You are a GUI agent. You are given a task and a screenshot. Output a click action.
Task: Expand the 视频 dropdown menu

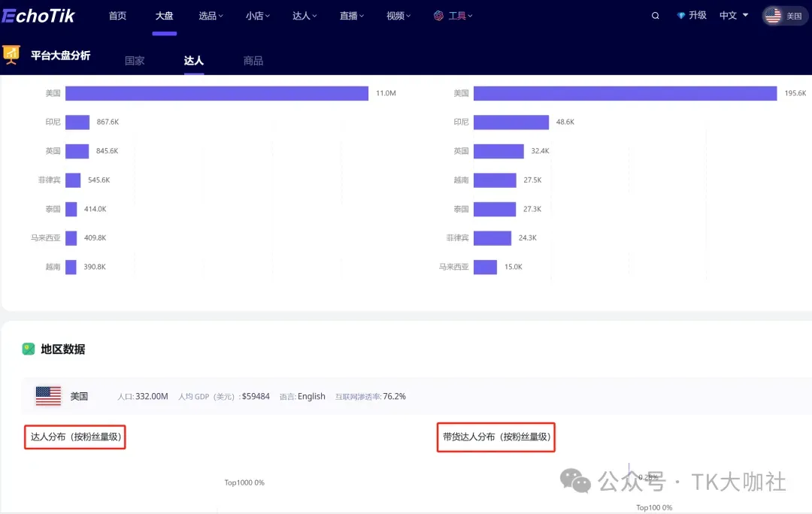point(398,16)
